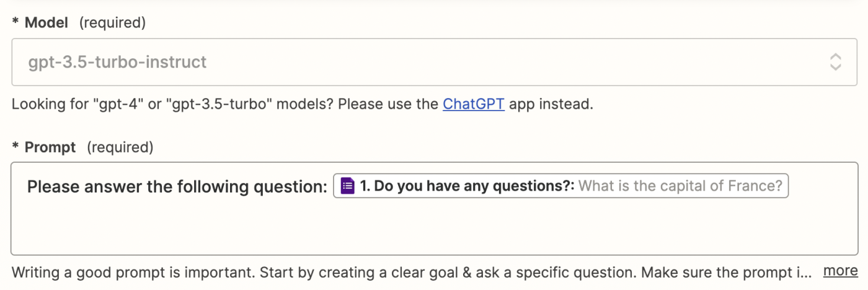Expand prompt help text with the more link
The image size is (868, 290).
click(840, 271)
